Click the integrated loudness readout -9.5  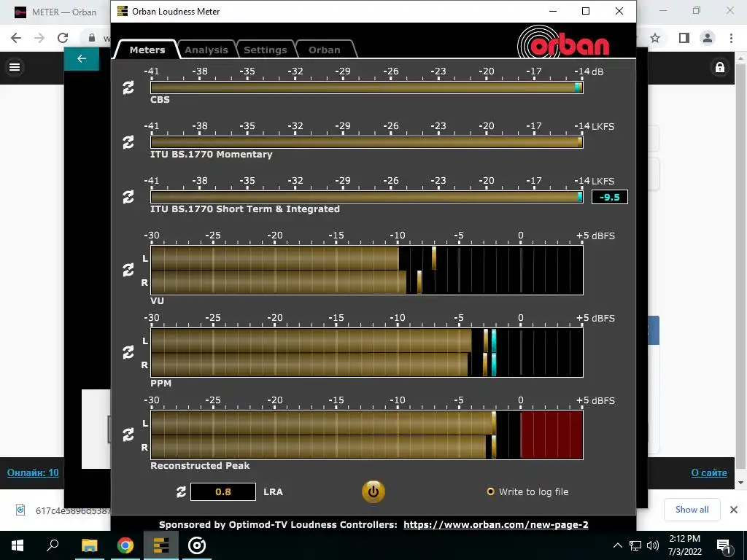[609, 197]
